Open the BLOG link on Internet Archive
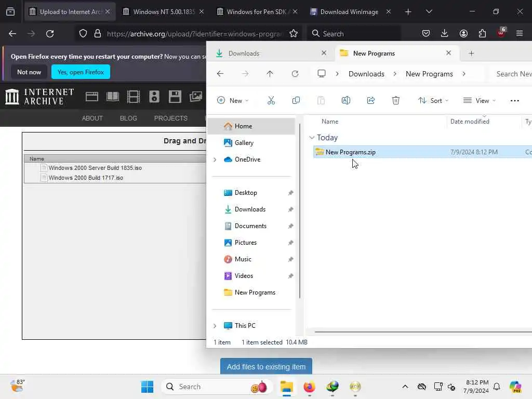532x399 pixels. click(x=128, y=118)
